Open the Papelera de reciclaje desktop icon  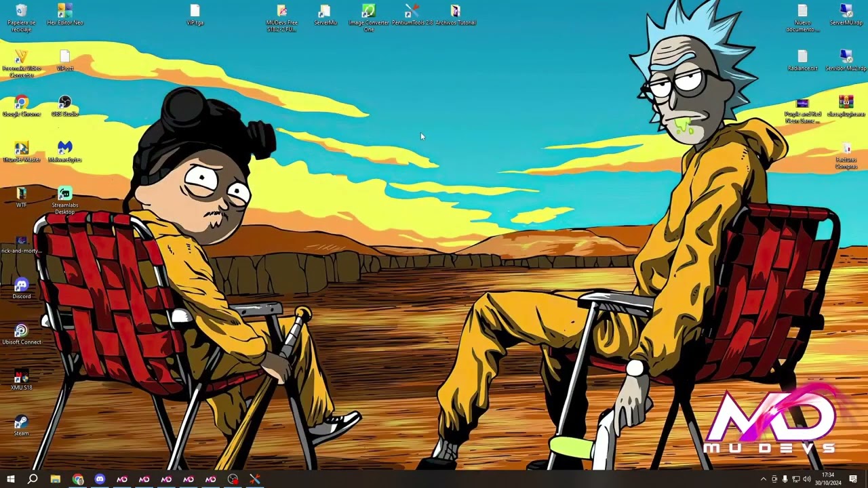(x=21, y=17)
